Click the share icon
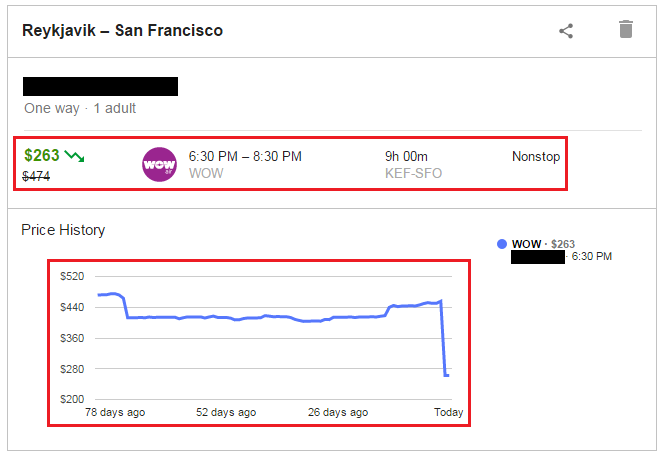This screenshot has width=663, height=457. coord(566,30)
